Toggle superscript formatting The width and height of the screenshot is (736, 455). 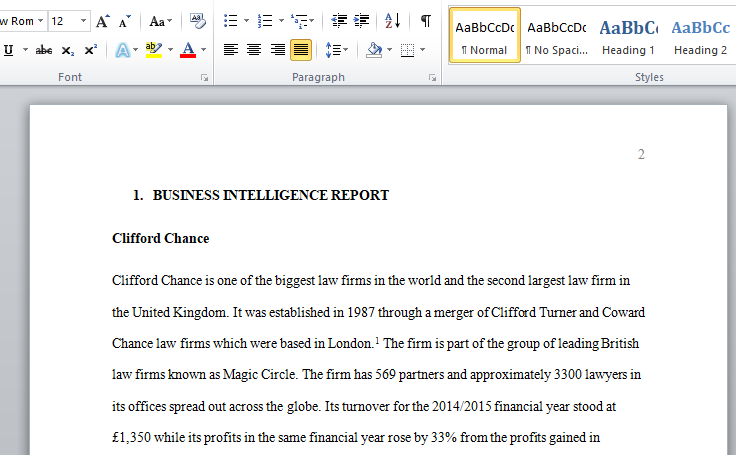(x=91, y=50)
